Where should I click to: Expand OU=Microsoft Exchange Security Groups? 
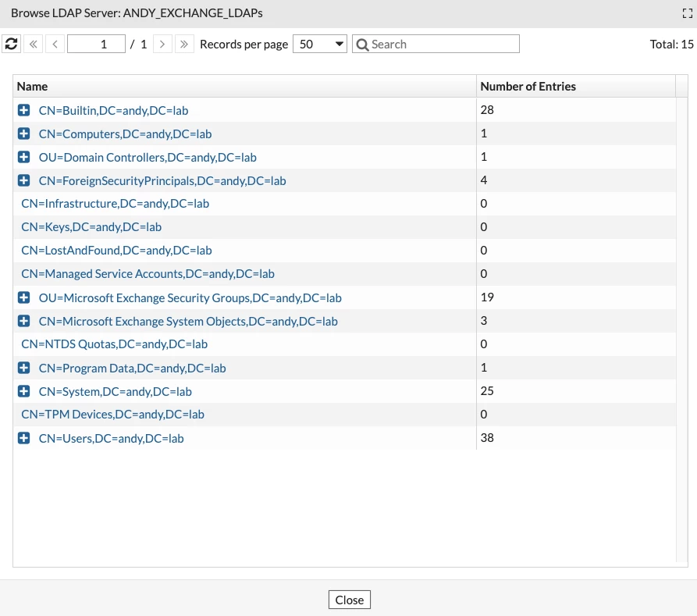coord(24,297)
